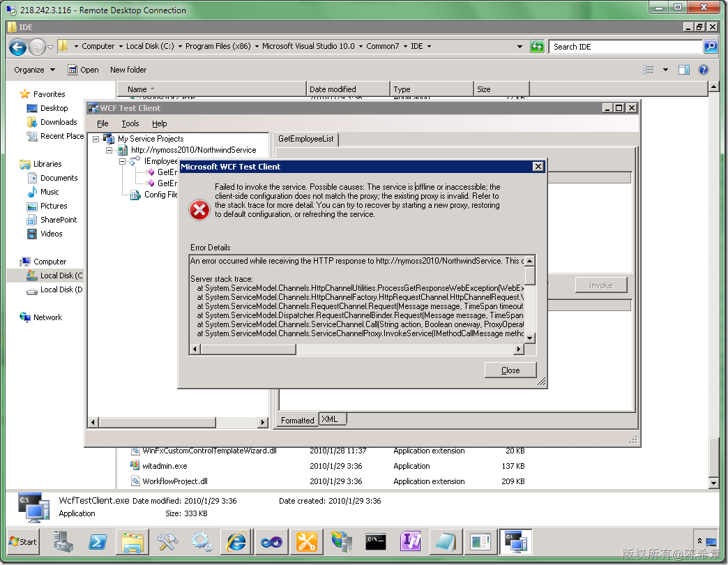Select Local Disk (D) in navigation pane

55,289
